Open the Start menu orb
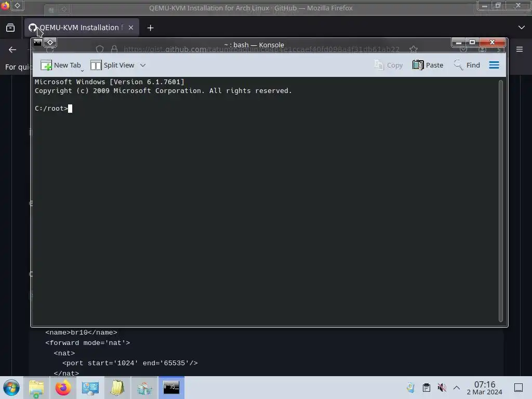 (11, 388)
